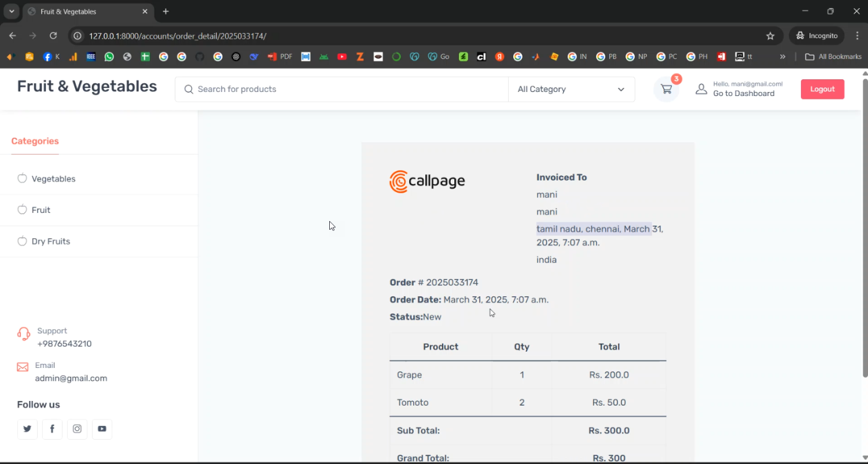Show more bookmarks with chevron
This screenshot has height=464, width=868.
(x=782, y=57)
